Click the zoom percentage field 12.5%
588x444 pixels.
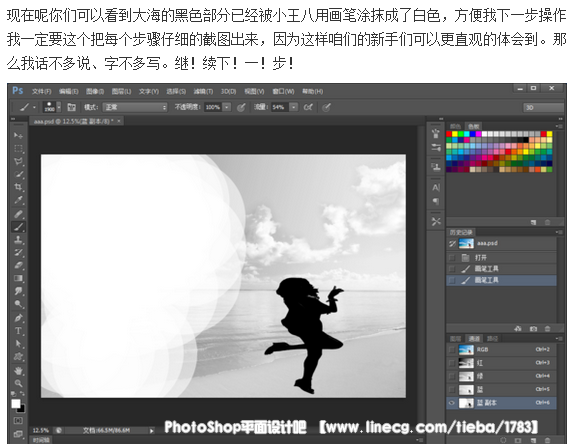coord(41,430)
